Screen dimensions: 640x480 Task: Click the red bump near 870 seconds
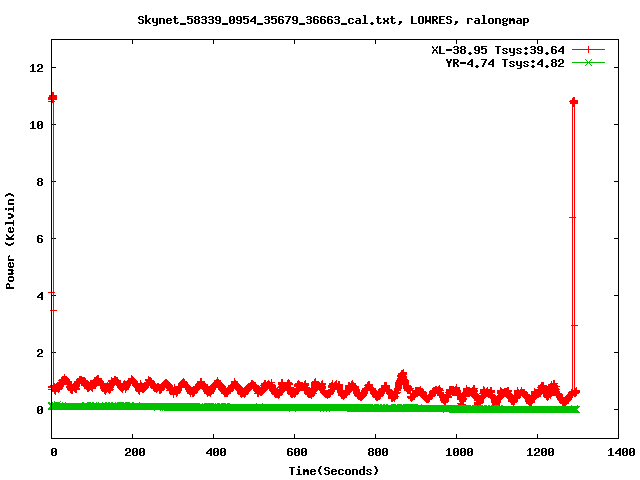click(402, 378)
